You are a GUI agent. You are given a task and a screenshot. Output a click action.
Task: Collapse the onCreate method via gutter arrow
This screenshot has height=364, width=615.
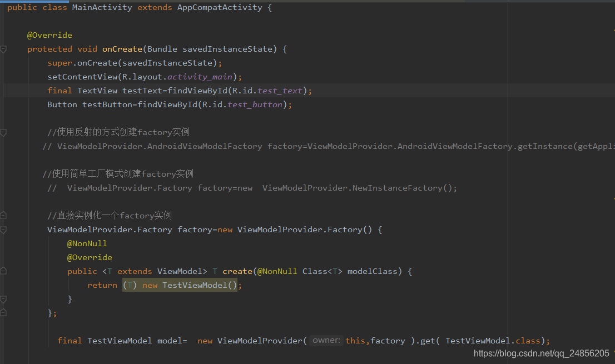coord(3,48)
